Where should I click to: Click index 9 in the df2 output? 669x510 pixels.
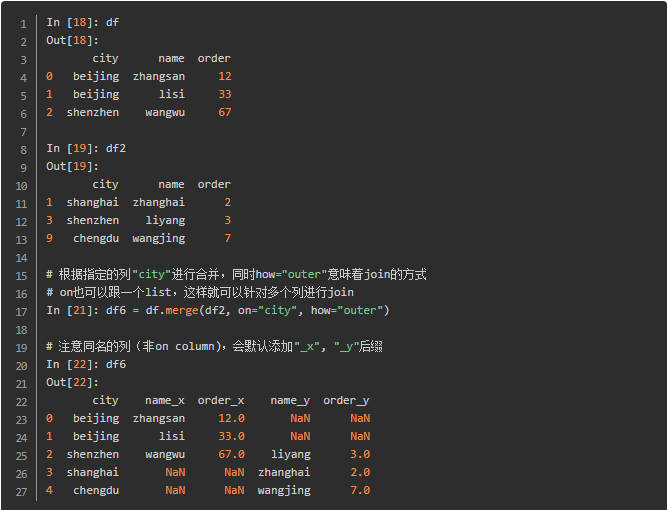click(x=49, y=238)
